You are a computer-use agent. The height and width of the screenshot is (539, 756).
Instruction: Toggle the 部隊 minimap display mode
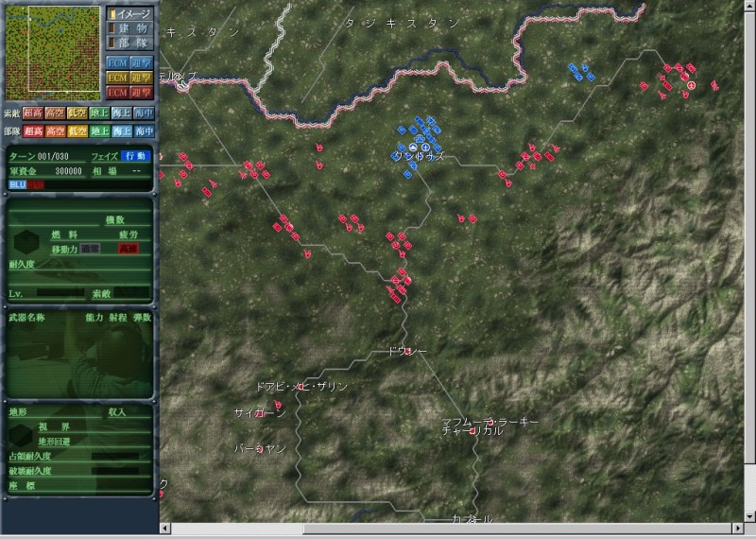coord(129,43)
